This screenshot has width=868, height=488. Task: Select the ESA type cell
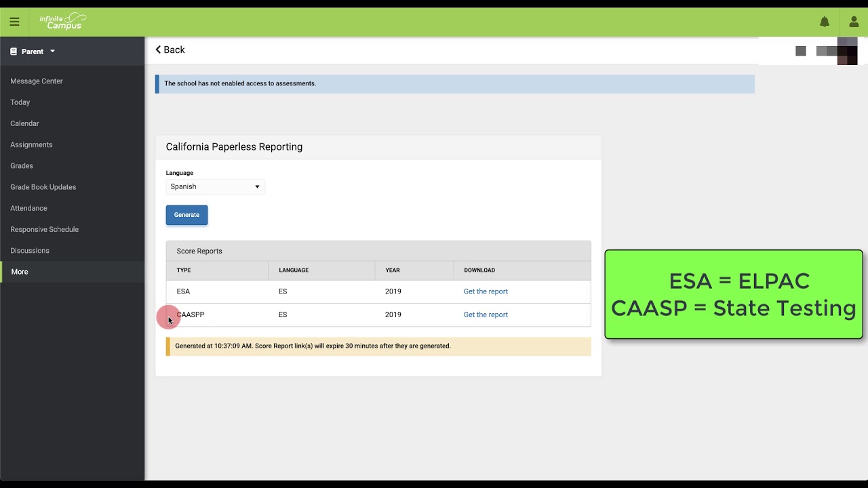coord(183,291)
